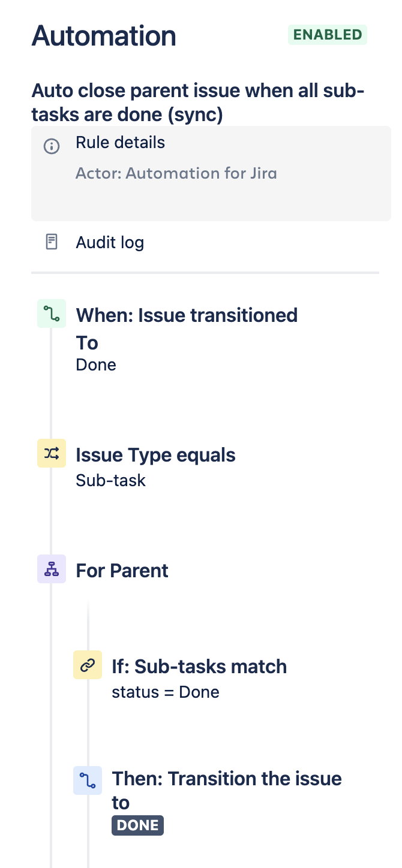The width and height of the screenshot is (402, 868).
Task: Open Rule details section
Action: click(211, 173)
